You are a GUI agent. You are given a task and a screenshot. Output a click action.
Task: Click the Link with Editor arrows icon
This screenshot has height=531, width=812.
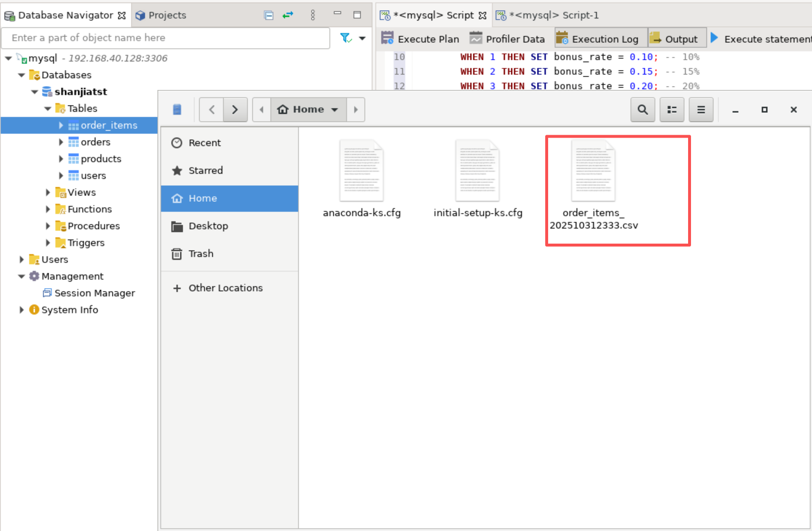click(x=288, y=15)
